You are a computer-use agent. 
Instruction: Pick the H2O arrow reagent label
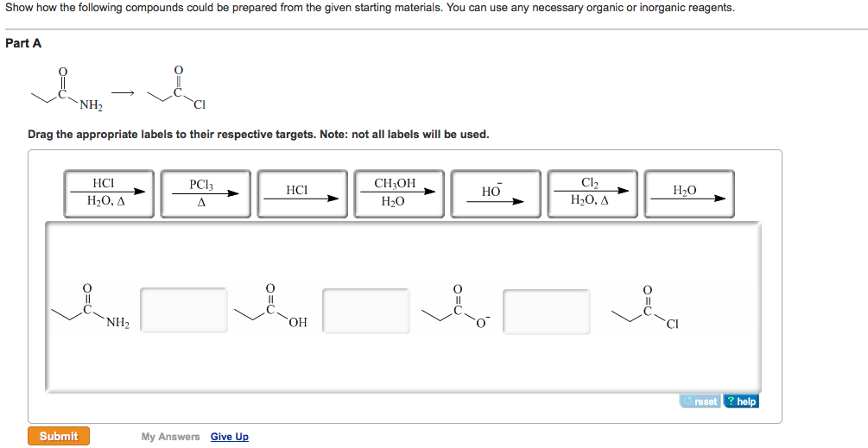[689, 193]
